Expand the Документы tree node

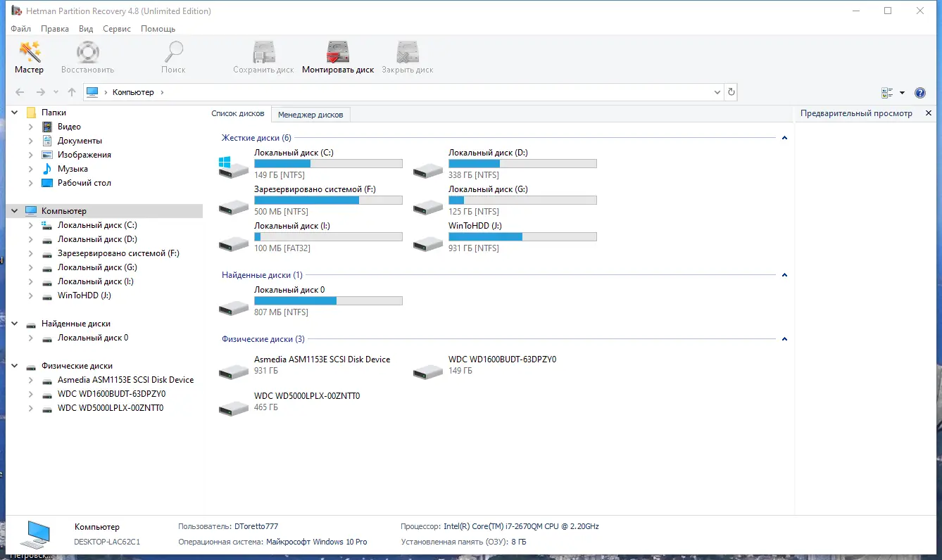click(30, 141)
